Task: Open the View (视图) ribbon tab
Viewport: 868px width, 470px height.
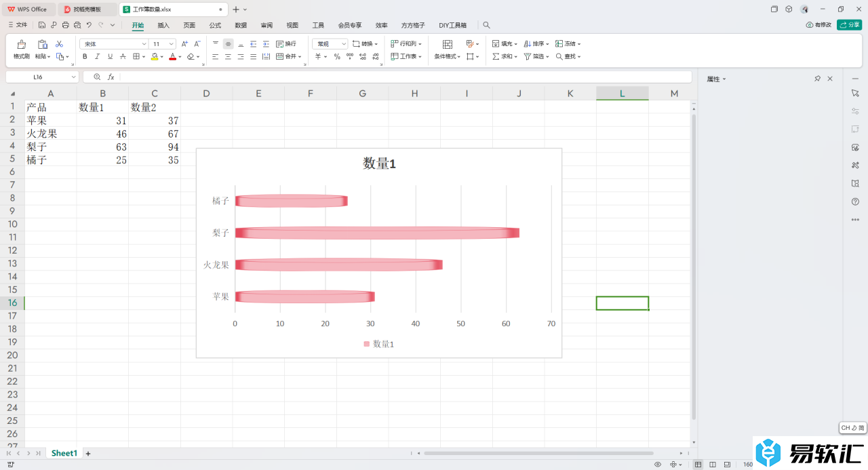Action: coord(292,25)
